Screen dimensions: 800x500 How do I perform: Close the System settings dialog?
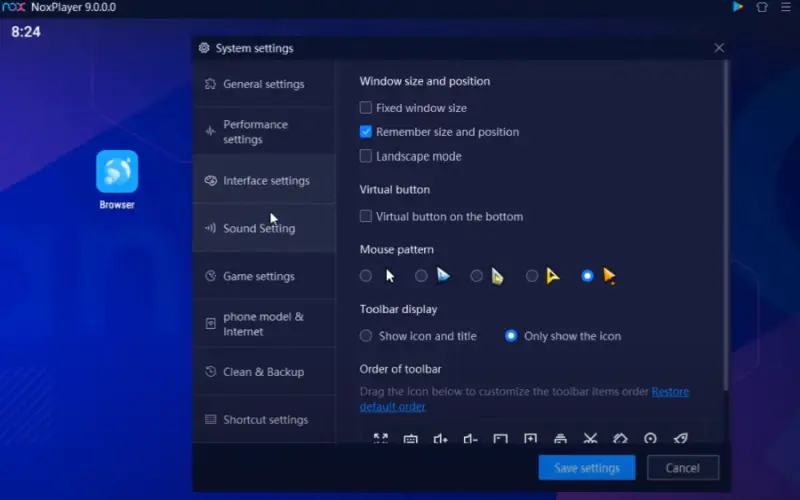click(x=719, y=48)
